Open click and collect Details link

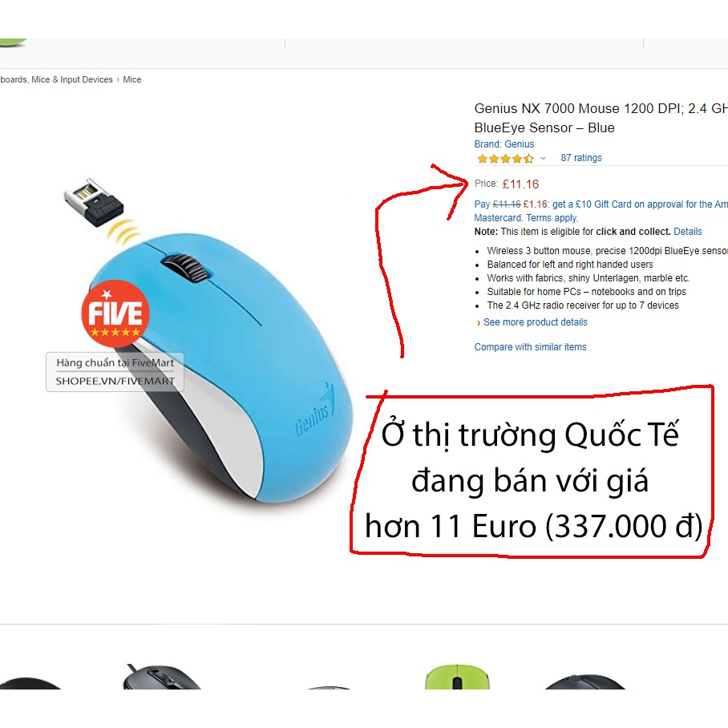688,232
